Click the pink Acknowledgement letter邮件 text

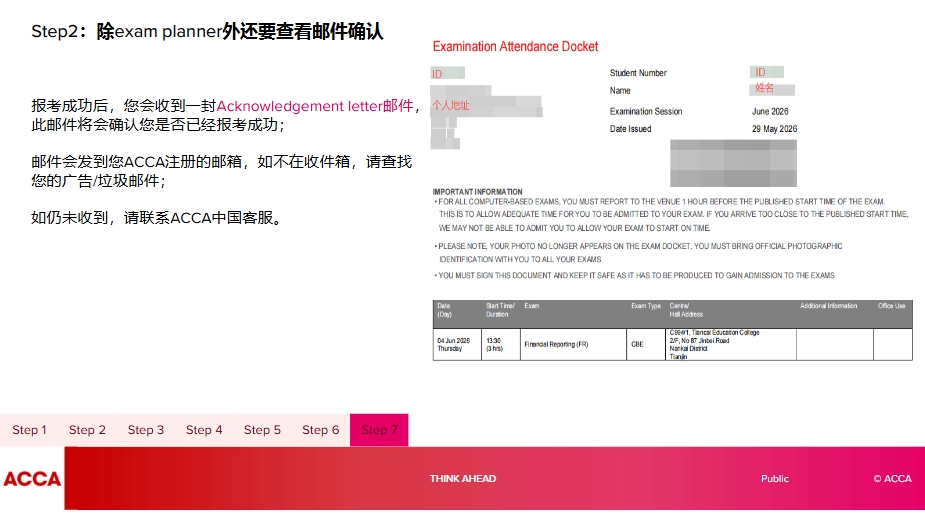pyautogui.click(x=315, y=106)
